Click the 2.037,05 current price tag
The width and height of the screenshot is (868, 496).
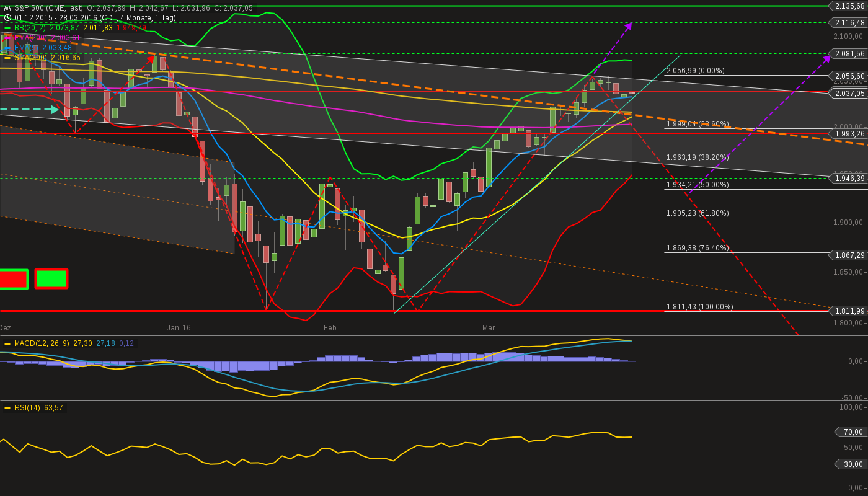pos(848,94)
